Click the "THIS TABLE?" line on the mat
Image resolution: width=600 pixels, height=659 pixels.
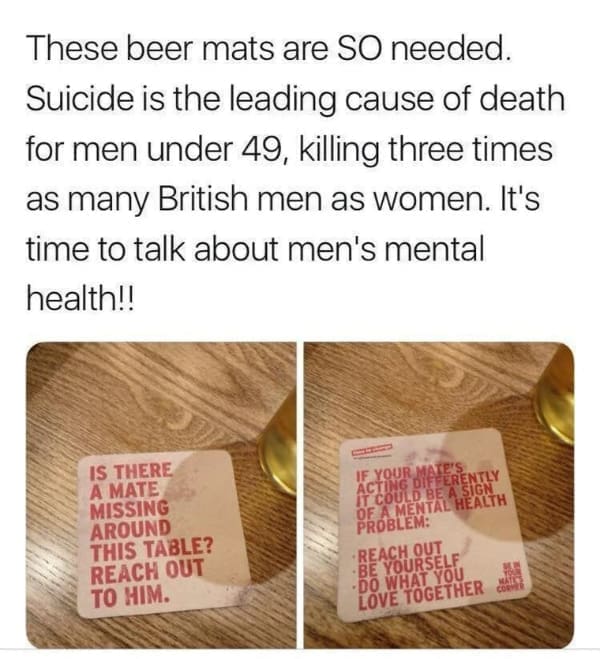[151, 551]
